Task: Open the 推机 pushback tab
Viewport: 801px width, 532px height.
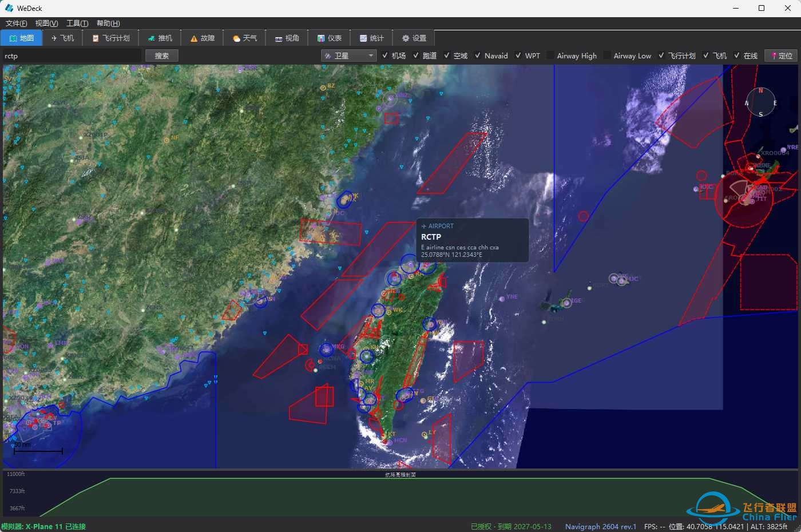Action: point(160,38)
